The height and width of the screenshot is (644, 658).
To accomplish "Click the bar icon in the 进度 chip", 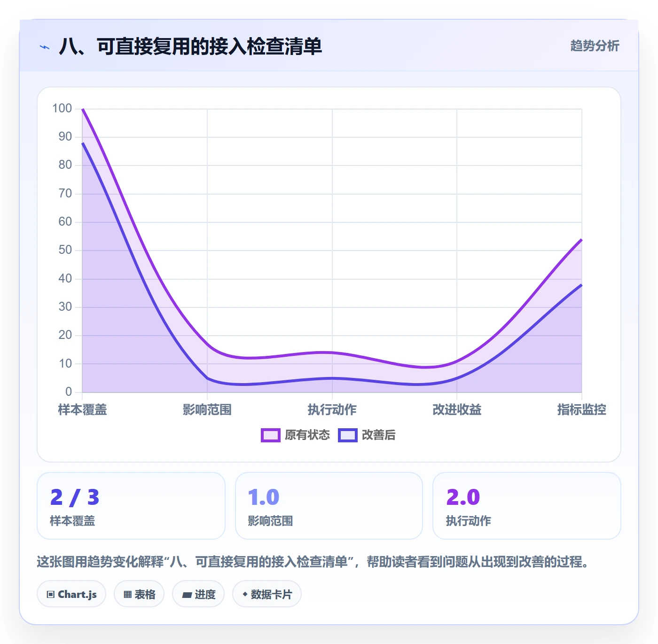I will click(187, 595).
